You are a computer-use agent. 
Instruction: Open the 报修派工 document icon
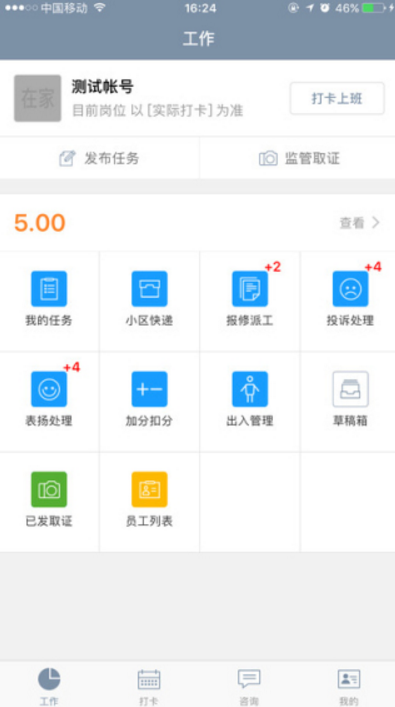[250, 289]
